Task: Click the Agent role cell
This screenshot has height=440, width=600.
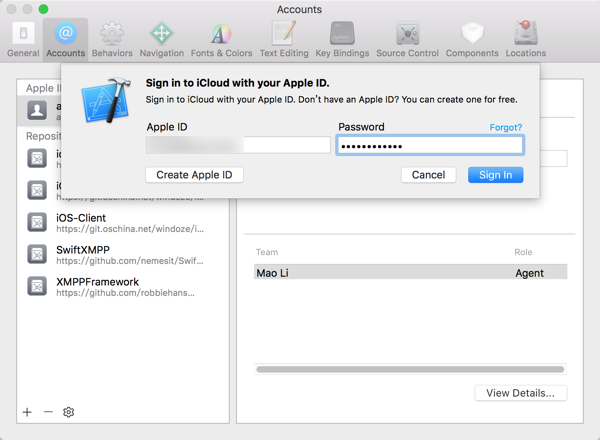Action: (529, 273)
